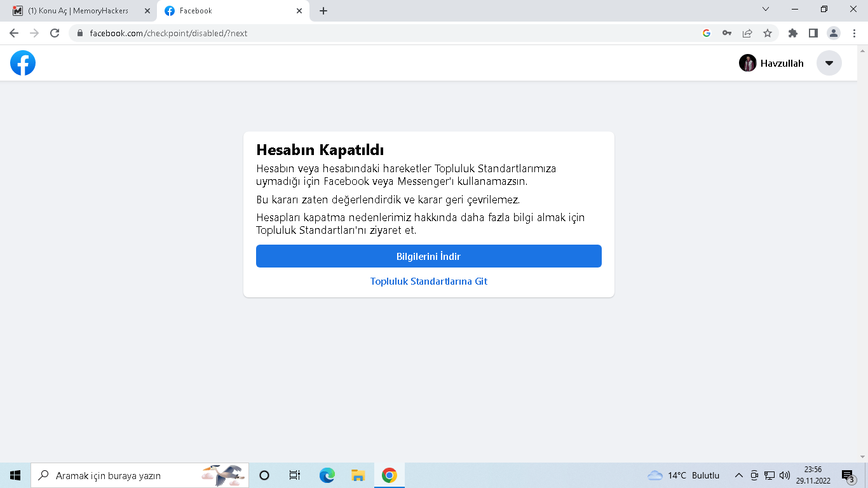Viewport: 868px width, 488px height.
Task: Open Topluluk Standartlarına Git link
Action: click(429, 281)
